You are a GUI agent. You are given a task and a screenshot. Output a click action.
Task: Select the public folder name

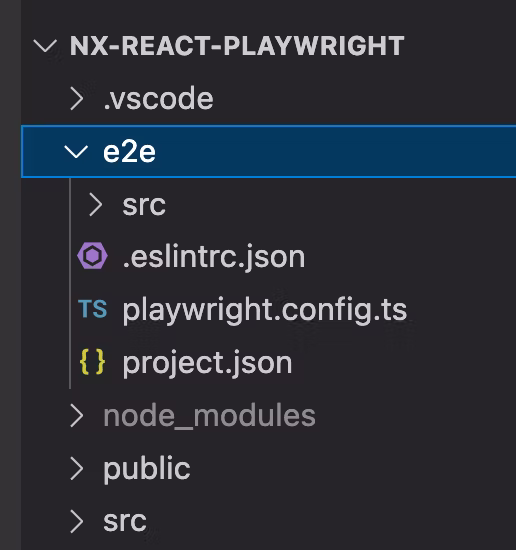point(147,469)
